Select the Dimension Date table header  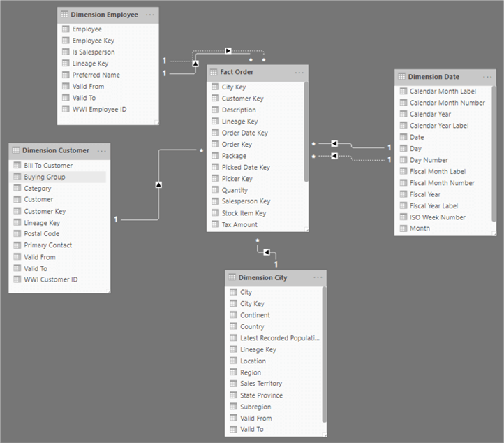[445, 77]
